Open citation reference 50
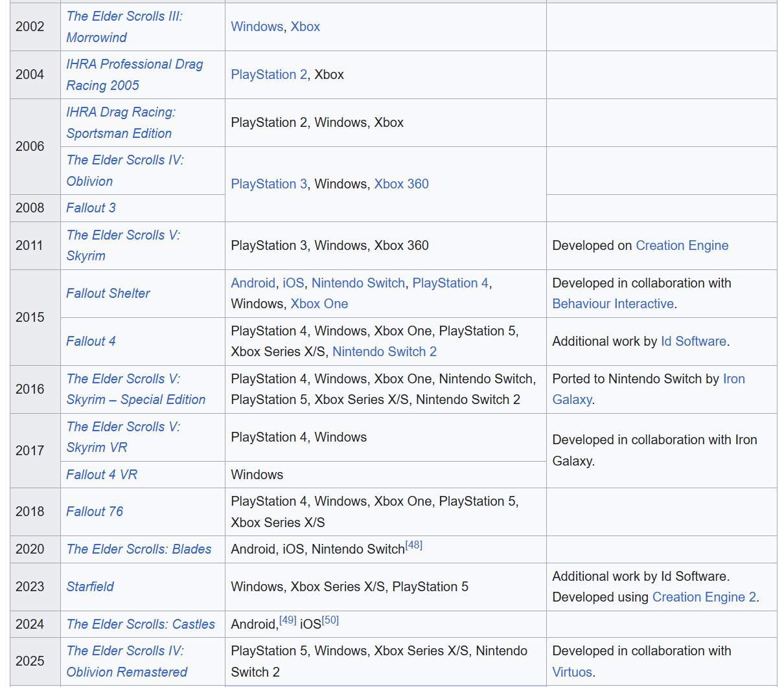784x687 pixels. (330, 620)
